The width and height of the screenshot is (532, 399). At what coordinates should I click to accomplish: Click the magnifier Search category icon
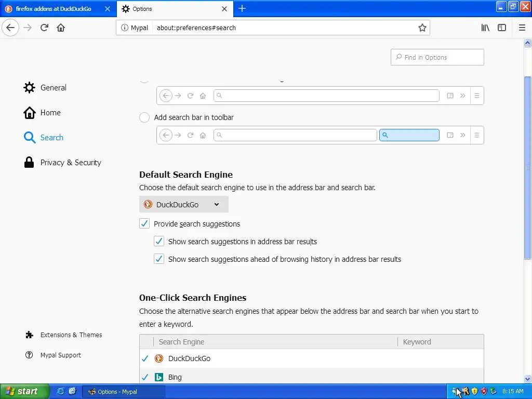pos(30,137)
